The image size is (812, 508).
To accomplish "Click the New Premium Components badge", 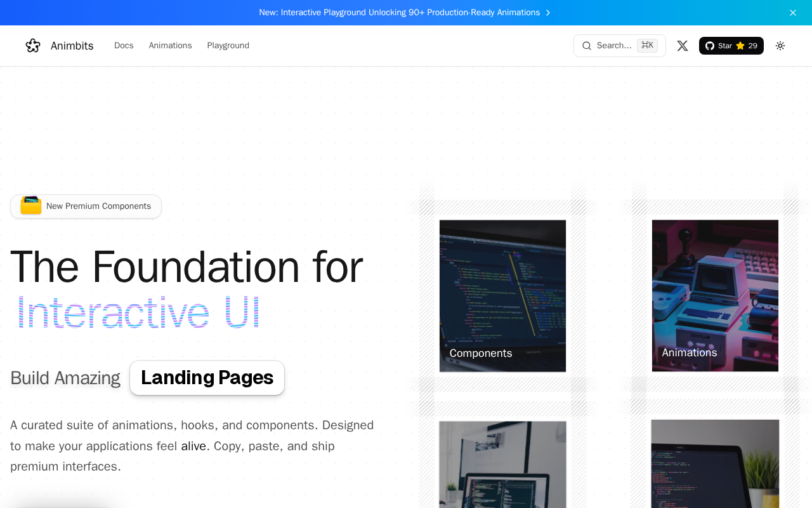I will click(86, 206).
